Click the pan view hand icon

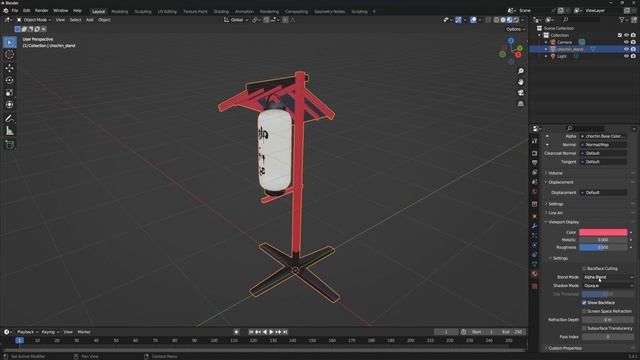pyautogui.click(x=521, y=82)
